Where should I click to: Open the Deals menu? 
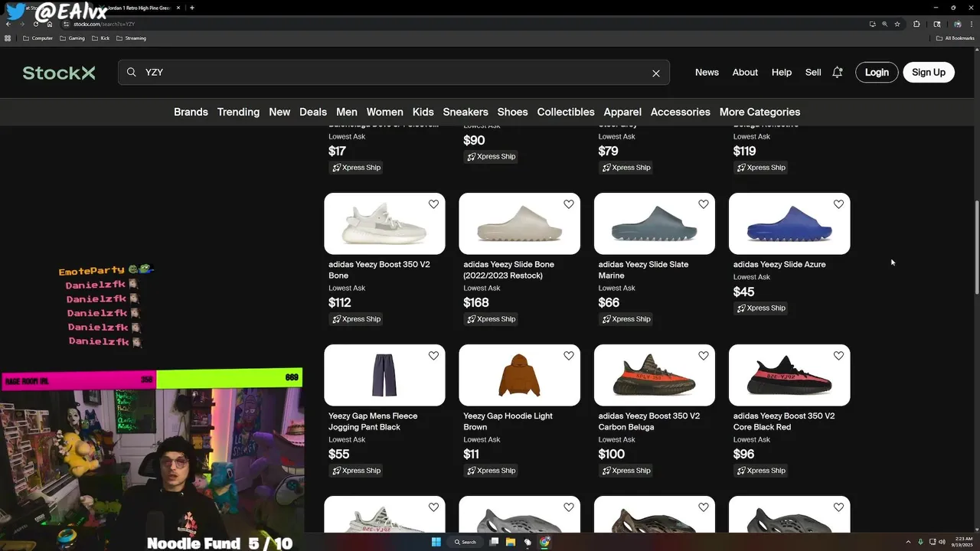(313, 112)
